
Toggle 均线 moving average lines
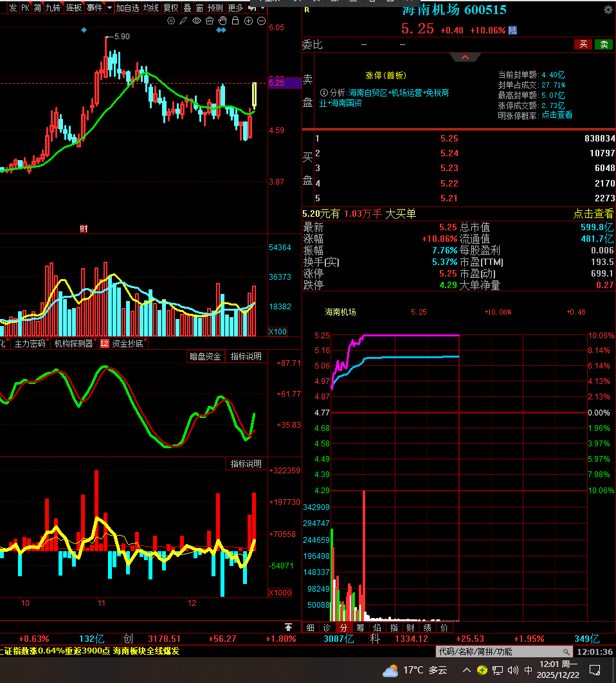[150, 8]
